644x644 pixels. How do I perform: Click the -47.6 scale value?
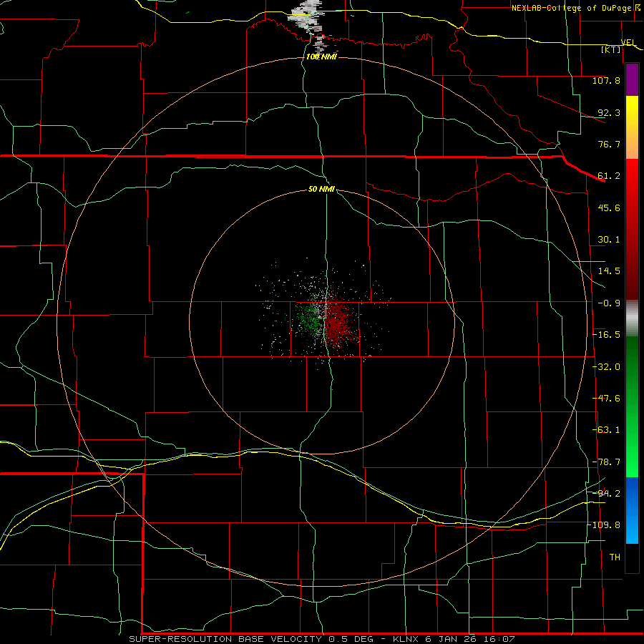coord(606,399)
